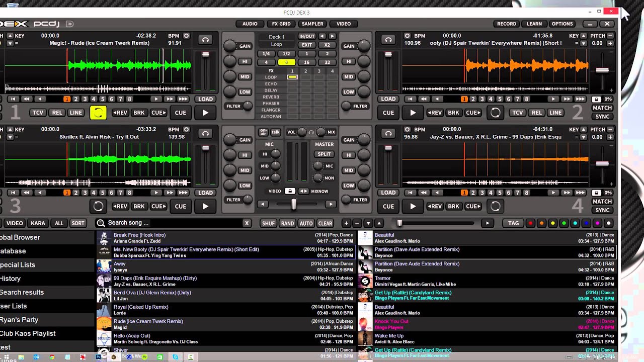The image size is (644, 362).
Task: Toggle the talk button
Action: click(x=276, y=132)
